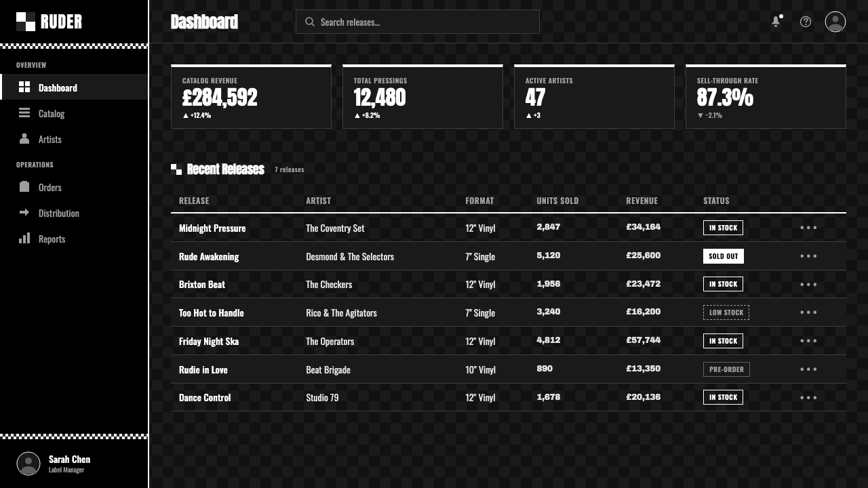
Task: Click the Distribution arrow icon in sidebar
Action: (x=24, y=212)
